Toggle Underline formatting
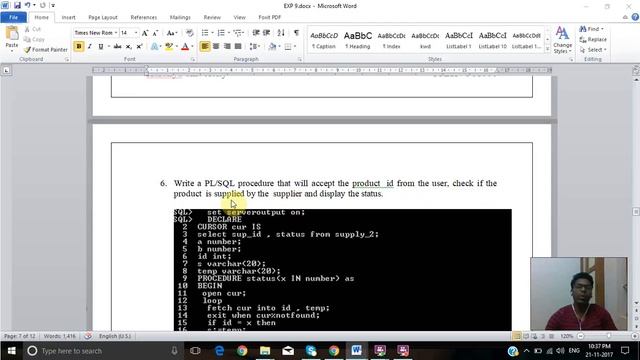This screenshot has height=360, width=640. 100,47
